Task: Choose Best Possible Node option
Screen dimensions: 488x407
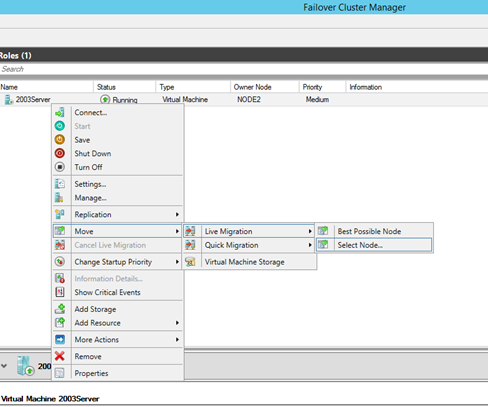Action: pyautogui.click(x=374, y=231)
